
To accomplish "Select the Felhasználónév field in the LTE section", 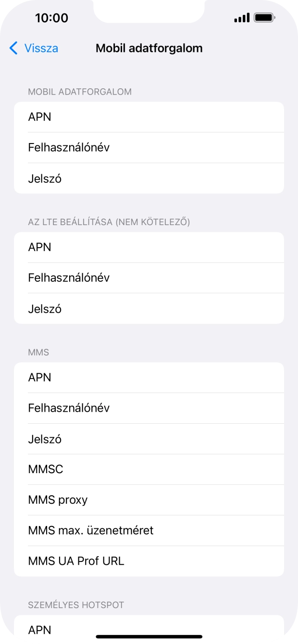I will pyautogui.click(x=149, y=277).
